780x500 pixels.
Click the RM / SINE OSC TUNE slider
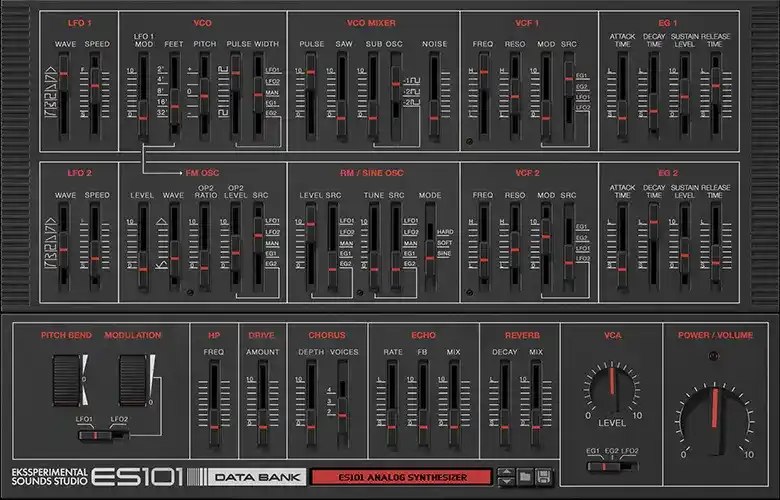tap(374, 247)
